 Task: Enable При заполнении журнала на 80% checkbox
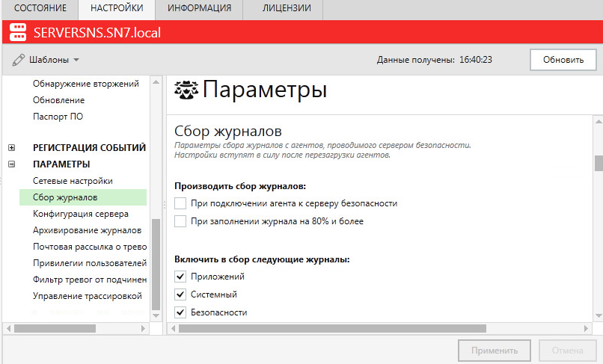pos(180,221)
